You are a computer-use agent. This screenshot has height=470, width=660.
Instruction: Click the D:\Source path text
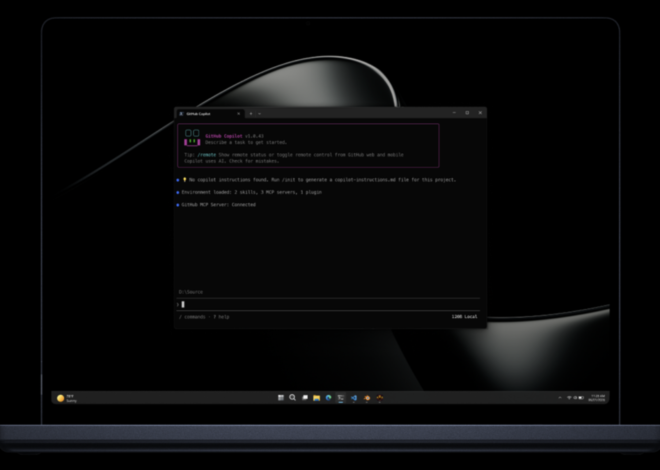pyautogui.click(x=191, y=292)
